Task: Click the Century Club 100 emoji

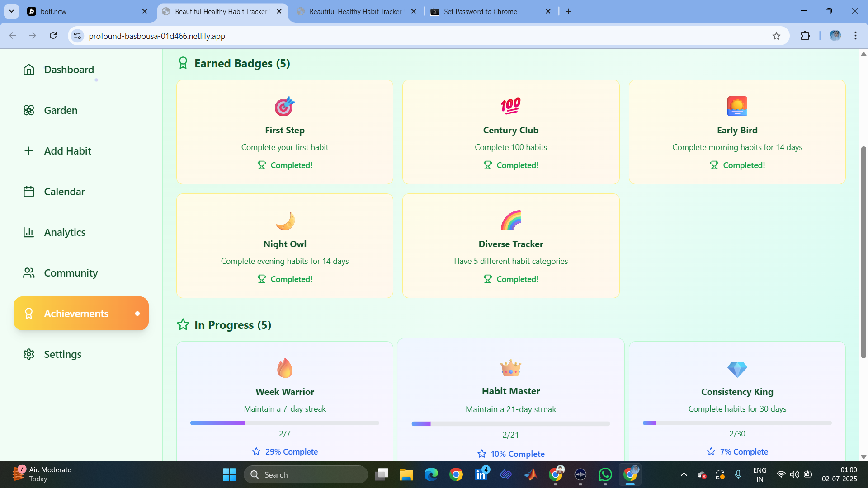Action: (511, 107)
